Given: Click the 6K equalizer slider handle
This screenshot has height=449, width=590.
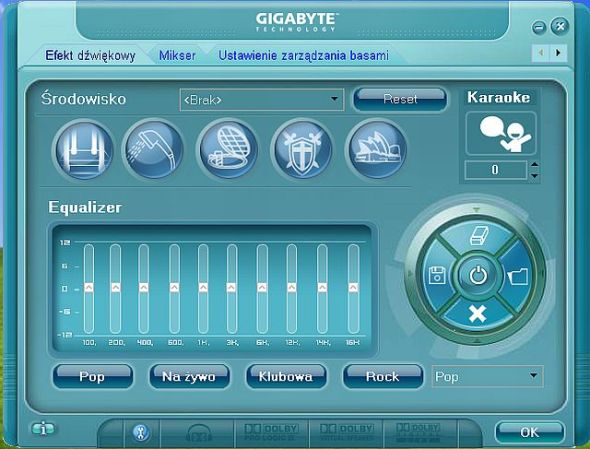Looking at the screenshot, I should (x=262, y=288).
